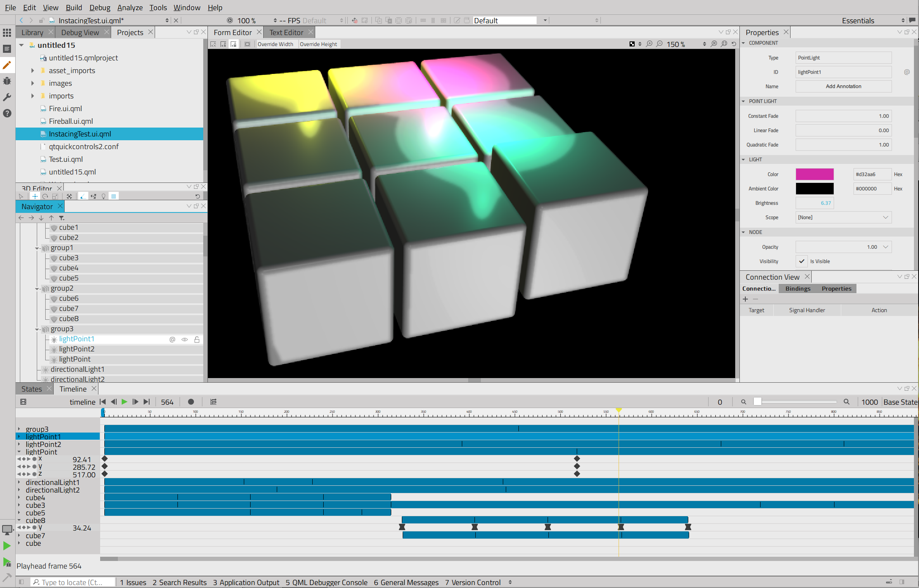This screenshot has height=588, width=919.
Task: Toggle visibility of lightPoint1 in Navigator
Action: coord(183,340)
